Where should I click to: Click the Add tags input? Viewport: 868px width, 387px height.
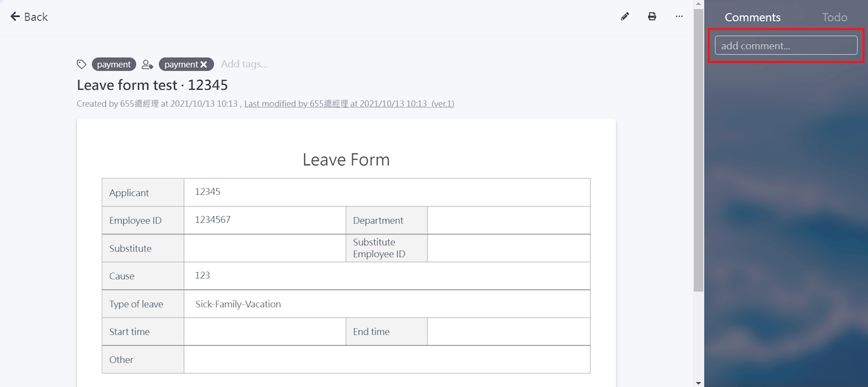coord(244,64)
